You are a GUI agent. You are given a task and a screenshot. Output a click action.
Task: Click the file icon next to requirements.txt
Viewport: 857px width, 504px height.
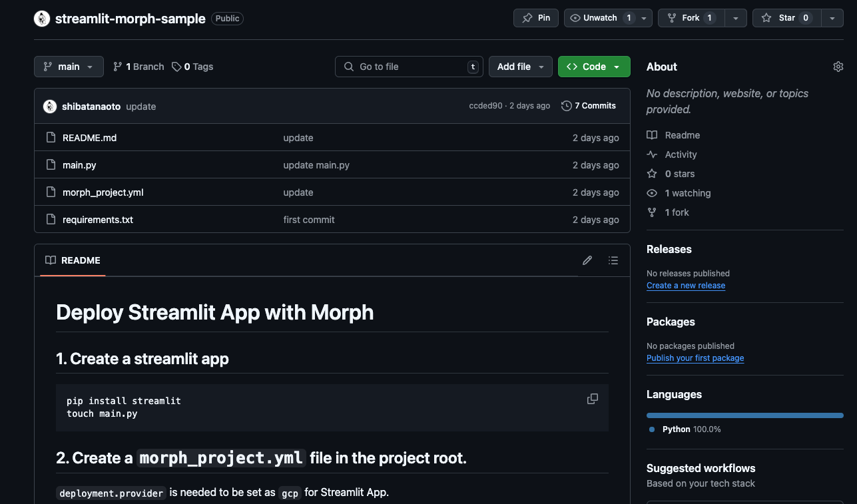coord(51,220)
